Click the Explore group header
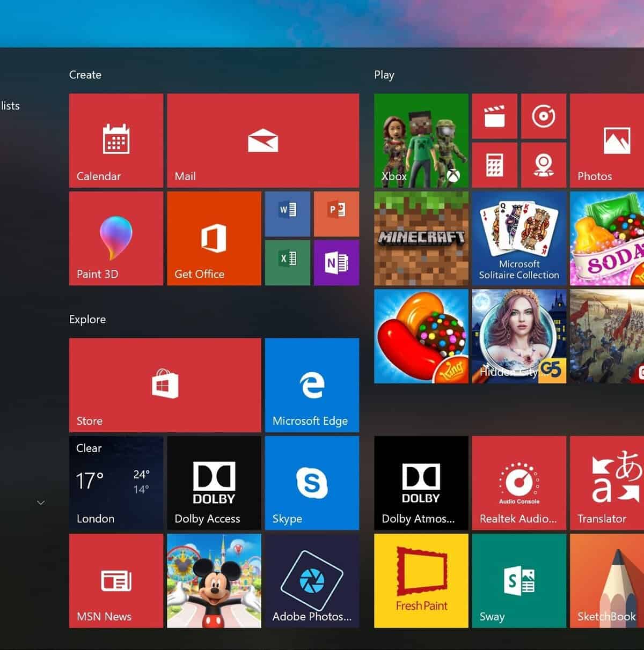 [x=87, y=320]
